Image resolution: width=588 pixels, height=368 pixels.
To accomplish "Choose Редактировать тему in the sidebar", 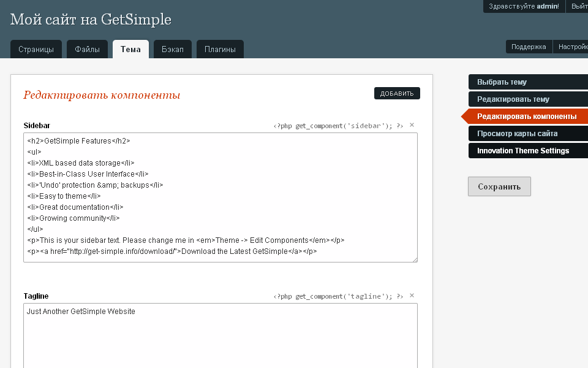I will click(513, 99).
